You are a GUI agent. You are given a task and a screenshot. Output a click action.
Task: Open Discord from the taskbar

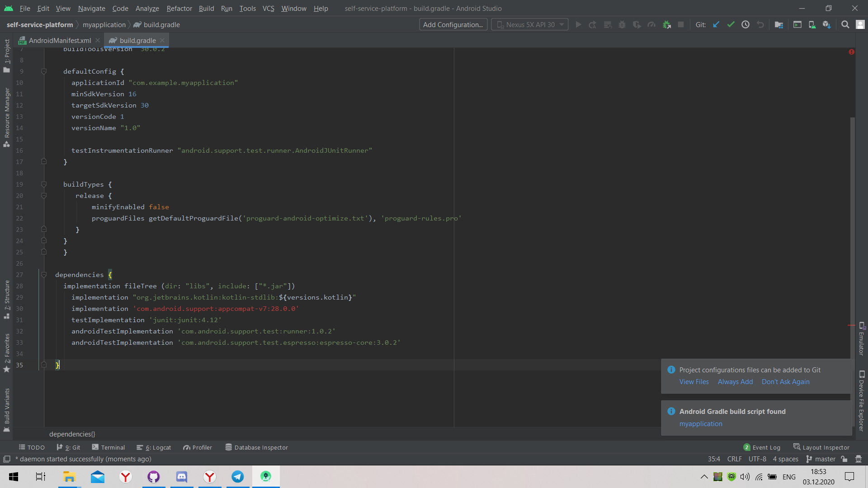tap(182, 477)
